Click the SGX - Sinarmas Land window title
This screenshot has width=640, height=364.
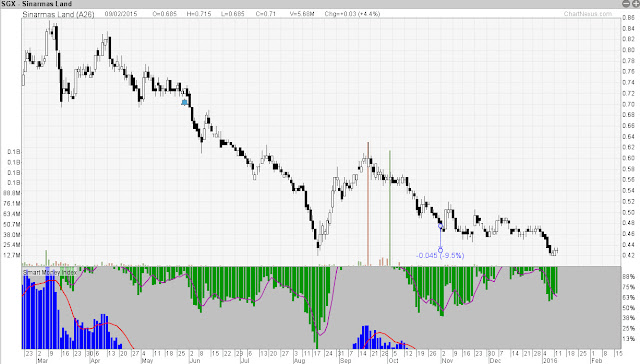click(x=37, y=4)
